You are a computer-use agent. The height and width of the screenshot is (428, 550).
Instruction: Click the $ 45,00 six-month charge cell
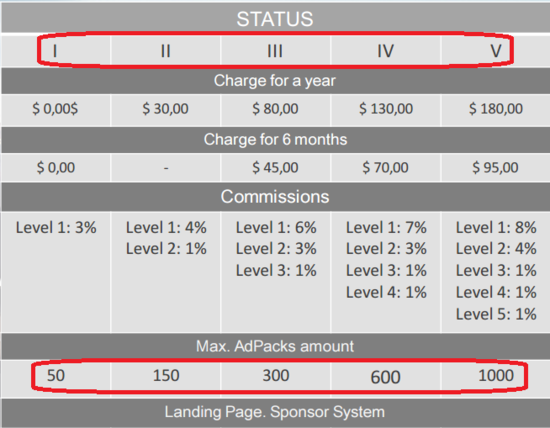[275, 168]
